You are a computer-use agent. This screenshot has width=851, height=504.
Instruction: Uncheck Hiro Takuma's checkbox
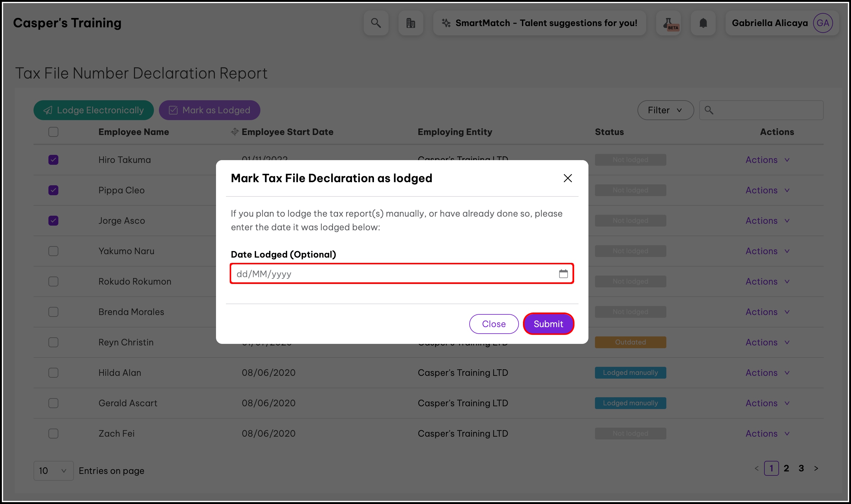53,160
